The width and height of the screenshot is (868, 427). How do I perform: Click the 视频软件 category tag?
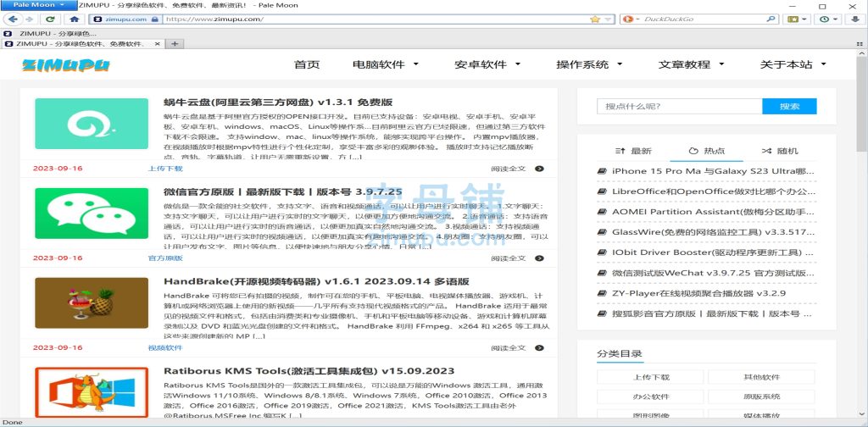pyautogui.click(x=165, y=347)
